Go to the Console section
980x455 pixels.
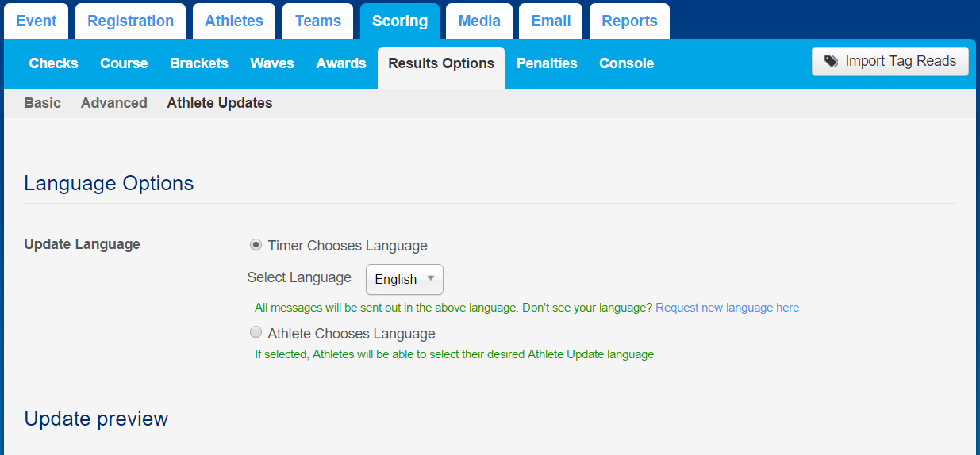627,63
